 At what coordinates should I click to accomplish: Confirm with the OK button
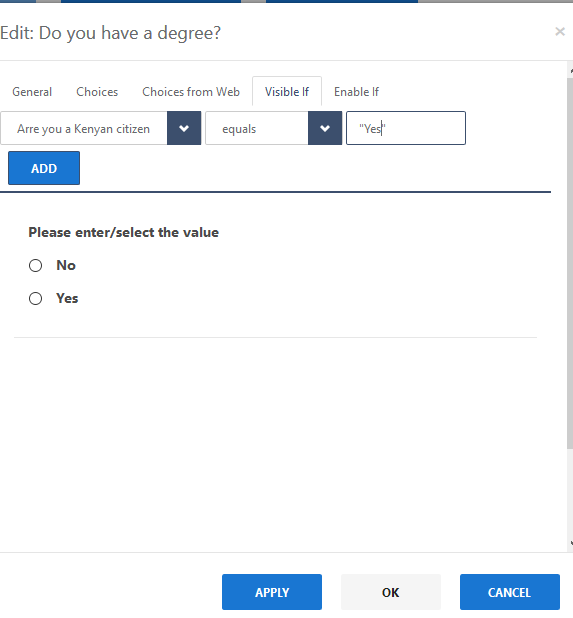pos(391,592)
